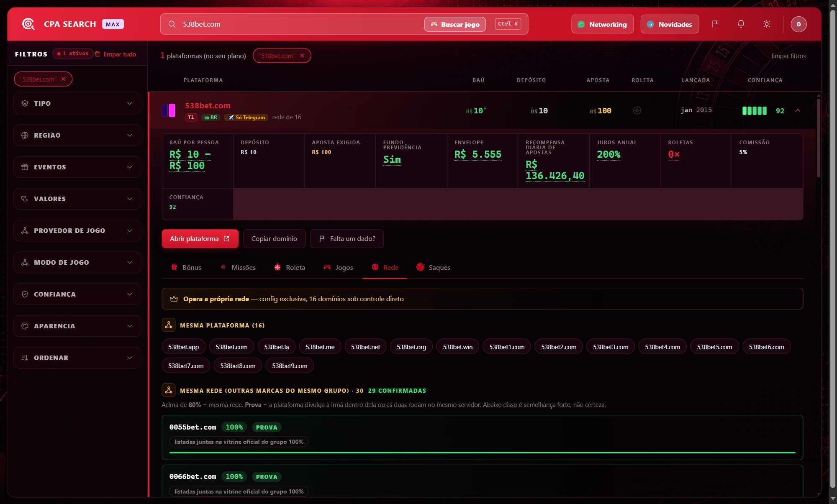The height and width of the screenshot is (504, 837).
Task: Toggle the light theme sun icon
Action: [x=766, y=24]
